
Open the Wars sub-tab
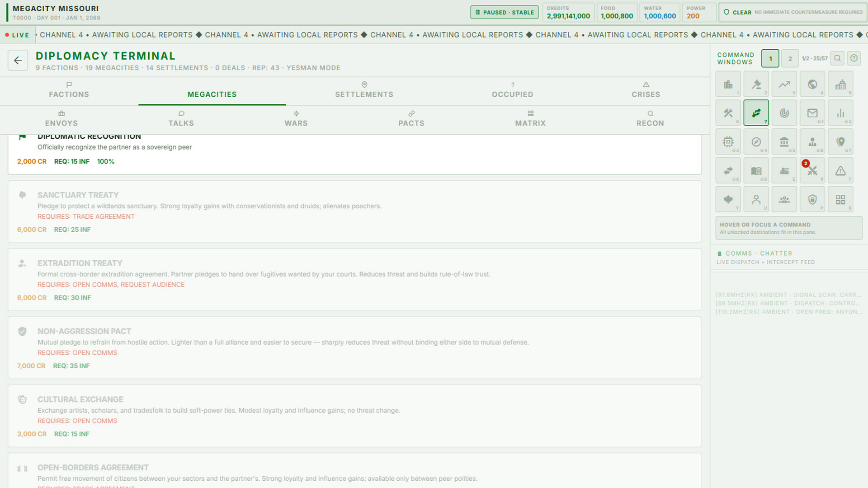[x=296, y=120]
